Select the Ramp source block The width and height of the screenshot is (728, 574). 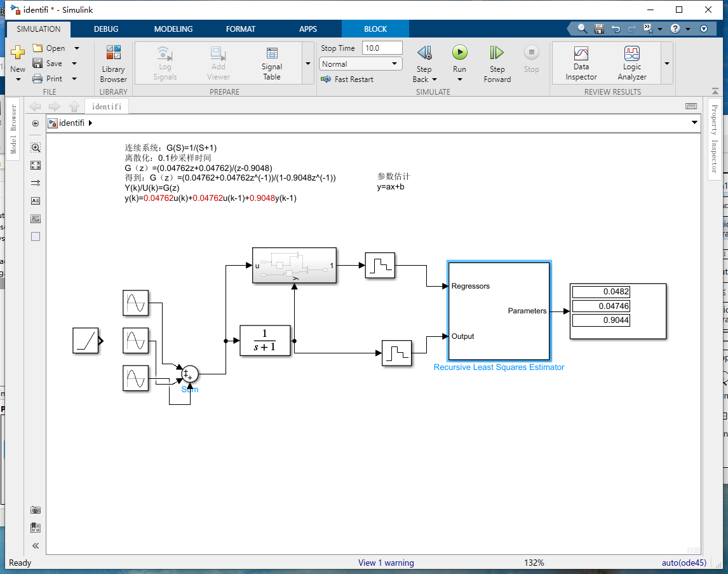(x=86, y=341)
